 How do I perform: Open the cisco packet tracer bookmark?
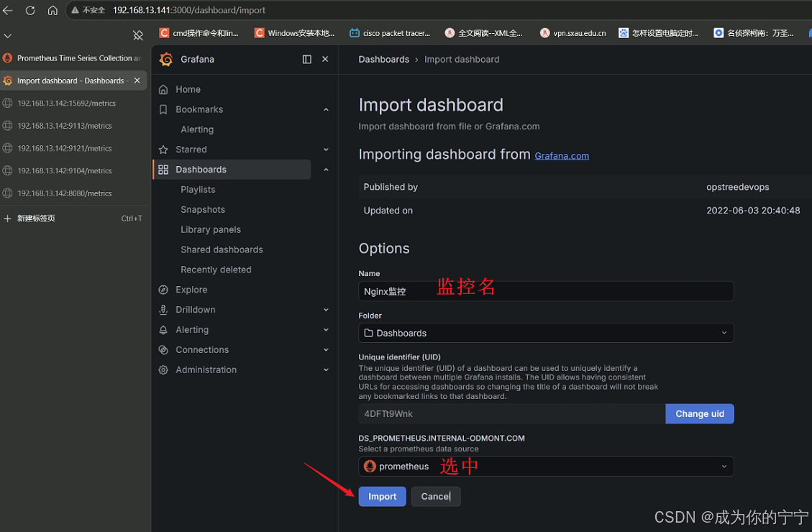390,33
